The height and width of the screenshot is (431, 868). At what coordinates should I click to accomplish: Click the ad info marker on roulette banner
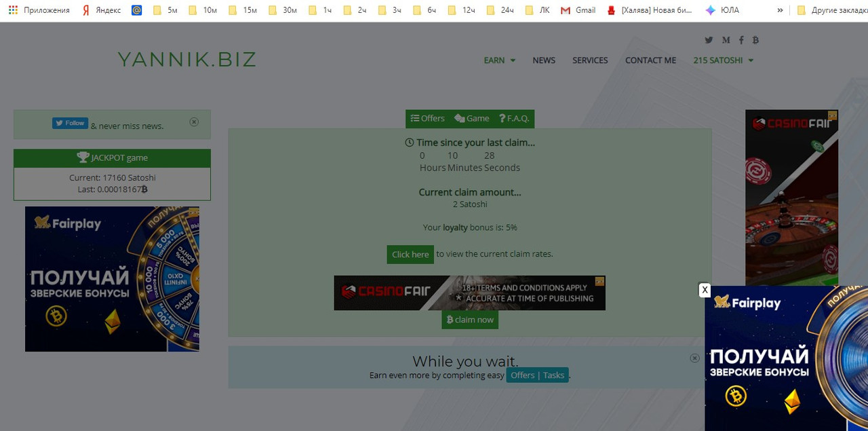833,115
